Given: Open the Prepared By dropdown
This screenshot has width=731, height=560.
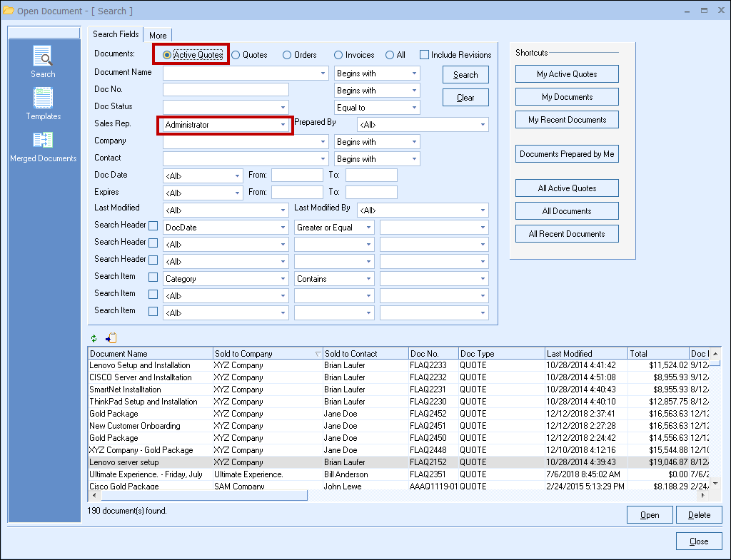Looking at the screenshot, I should coord(483,125).
